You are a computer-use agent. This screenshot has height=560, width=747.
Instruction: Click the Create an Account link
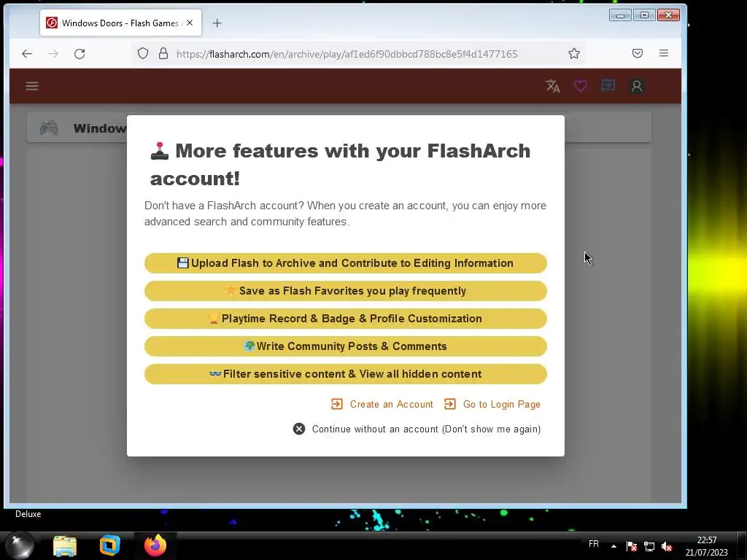coord(382,404)
